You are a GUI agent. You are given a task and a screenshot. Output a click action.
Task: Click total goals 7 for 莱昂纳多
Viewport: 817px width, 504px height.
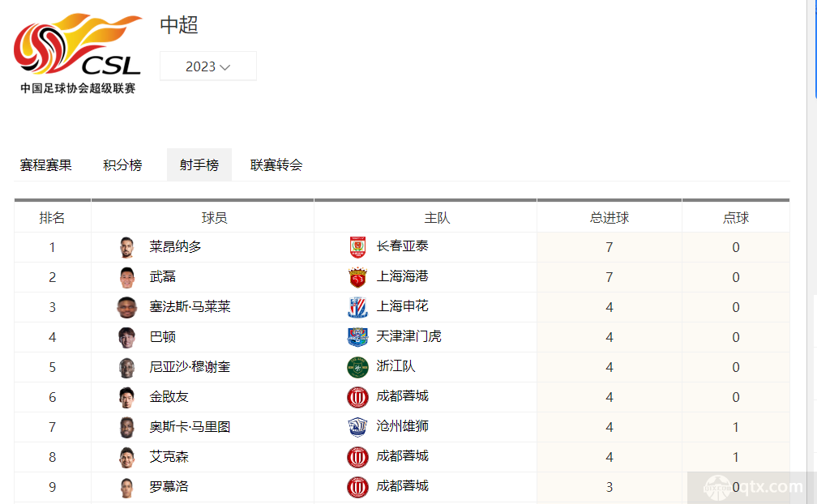[x=610, y=247]
